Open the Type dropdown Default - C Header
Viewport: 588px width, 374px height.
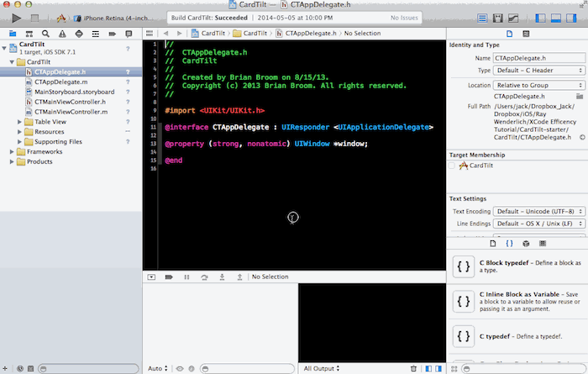pos(539,70)
